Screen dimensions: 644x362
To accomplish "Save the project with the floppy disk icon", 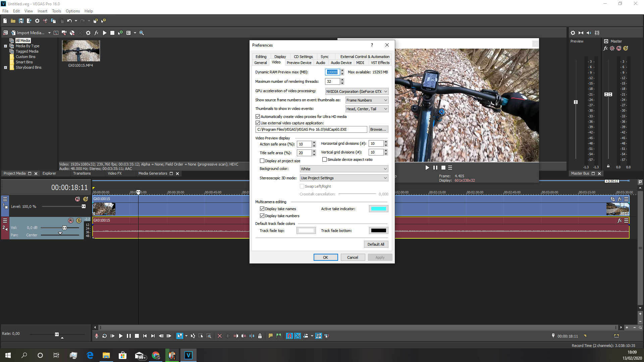I will (21, 21).
